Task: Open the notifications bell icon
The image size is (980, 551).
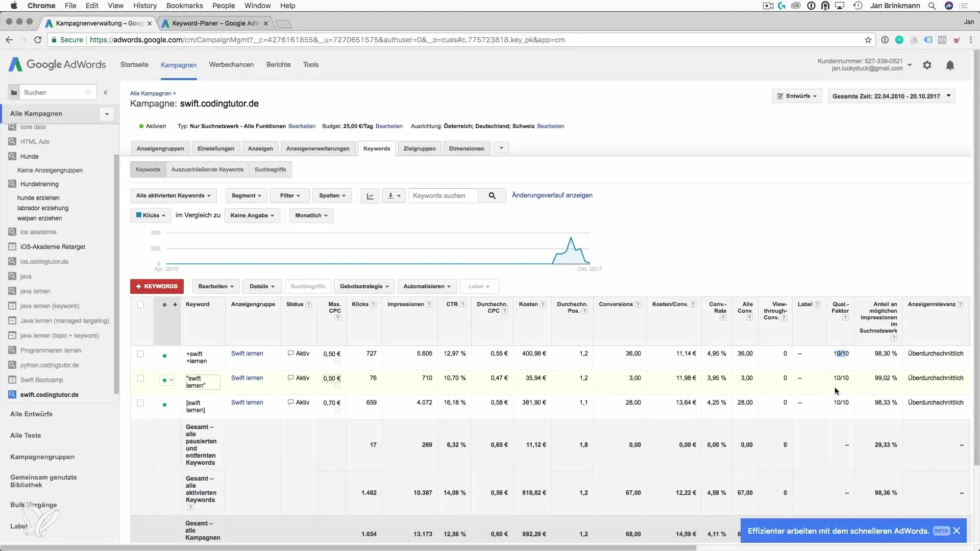Action: tap(950, 65)
